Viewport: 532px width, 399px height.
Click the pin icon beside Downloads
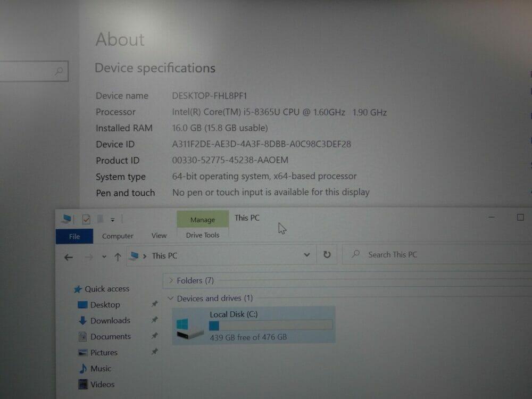154,320
